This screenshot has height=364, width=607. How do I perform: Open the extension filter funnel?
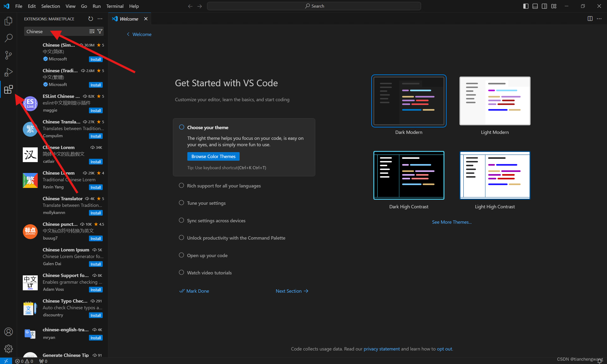(100, 31)
